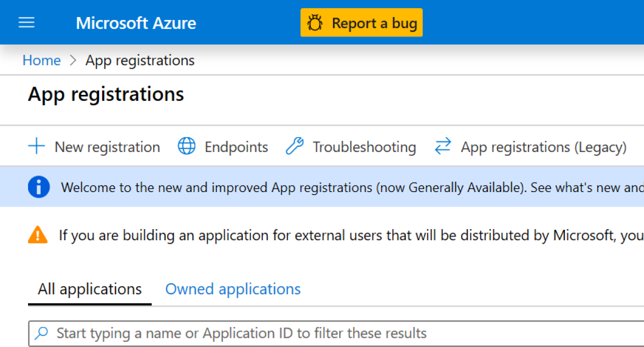This screenshot has width=644, height=347.
Task: Select the All applications tab
Action: [90, 289]
